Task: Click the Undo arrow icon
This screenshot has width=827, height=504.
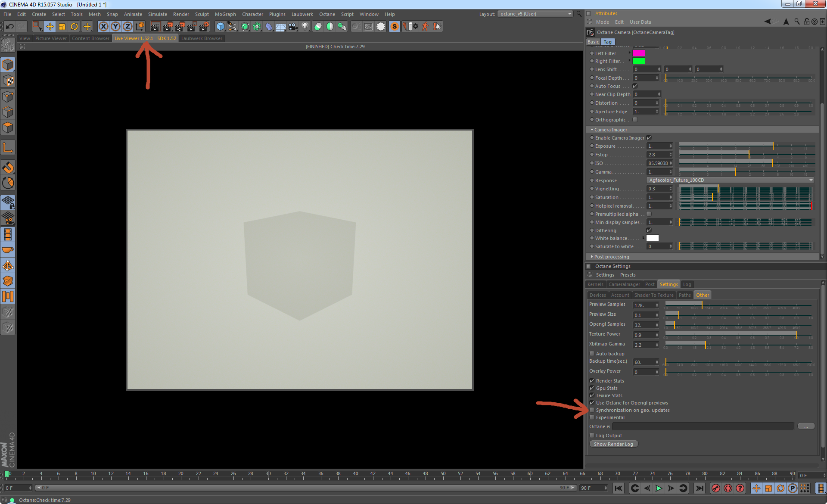Action: 9,27
